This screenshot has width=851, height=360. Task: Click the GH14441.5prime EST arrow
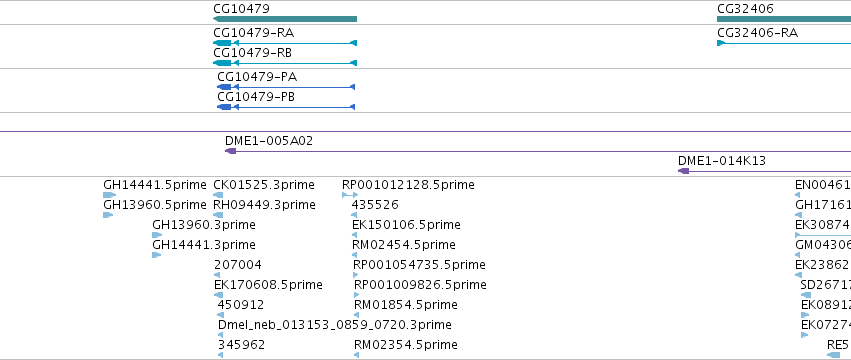(x=110, y=195)
